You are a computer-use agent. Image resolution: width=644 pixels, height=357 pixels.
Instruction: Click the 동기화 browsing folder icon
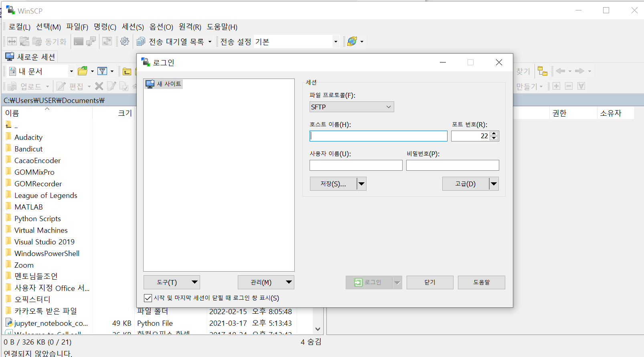tap(37, 41)
